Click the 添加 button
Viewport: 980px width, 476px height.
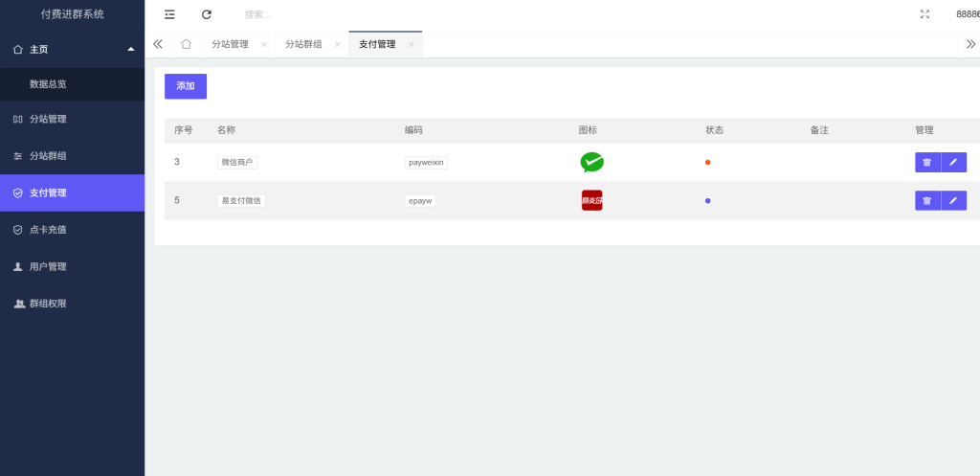[186, 86]
